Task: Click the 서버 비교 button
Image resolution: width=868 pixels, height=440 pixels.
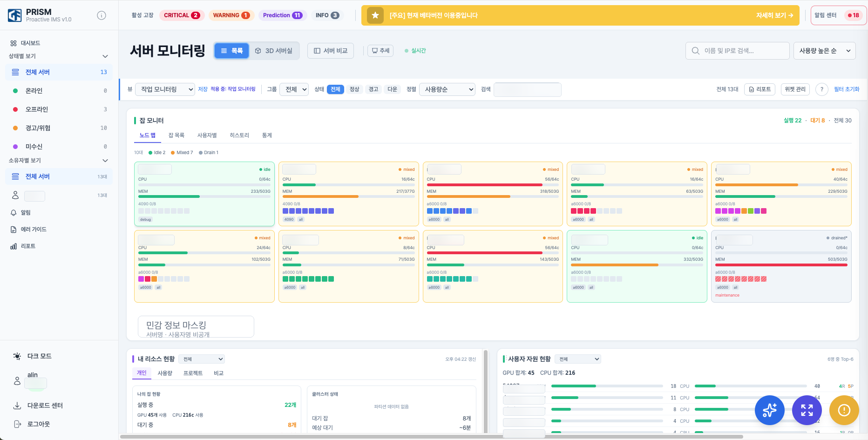Action: [331, 51]
